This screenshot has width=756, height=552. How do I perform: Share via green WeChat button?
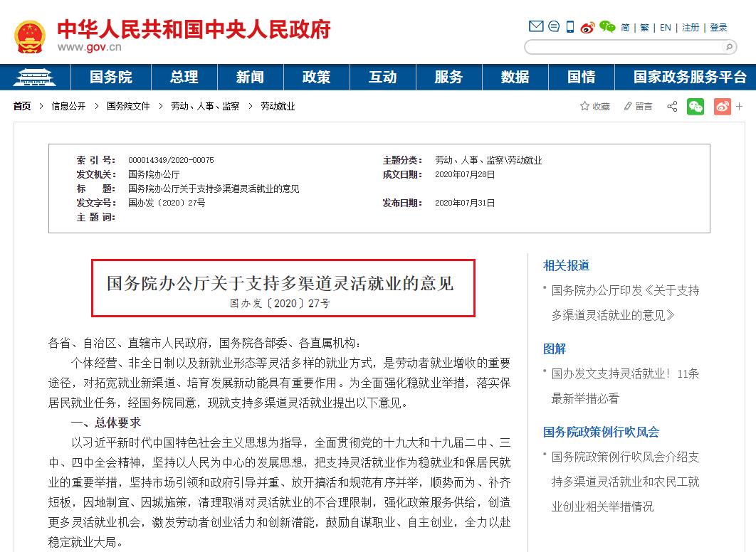tap(695, 107)
